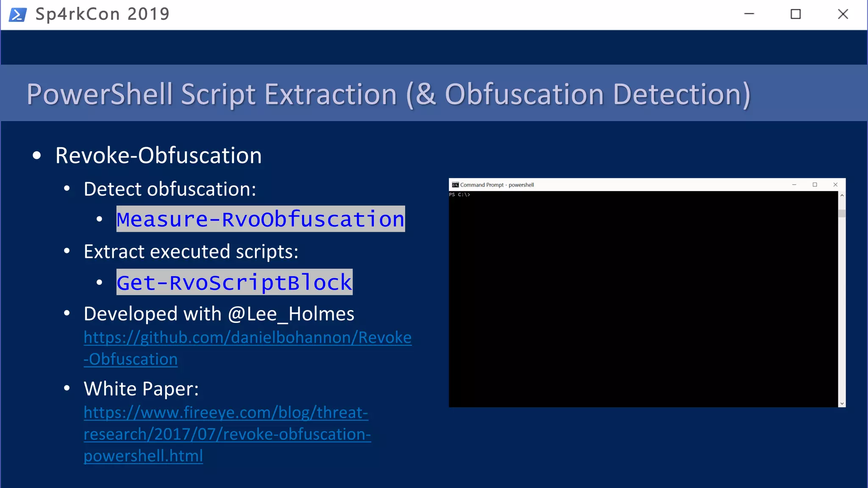868x488 pixels.
Task: Minimize the Command Prompt window
Action: point(794,185)
